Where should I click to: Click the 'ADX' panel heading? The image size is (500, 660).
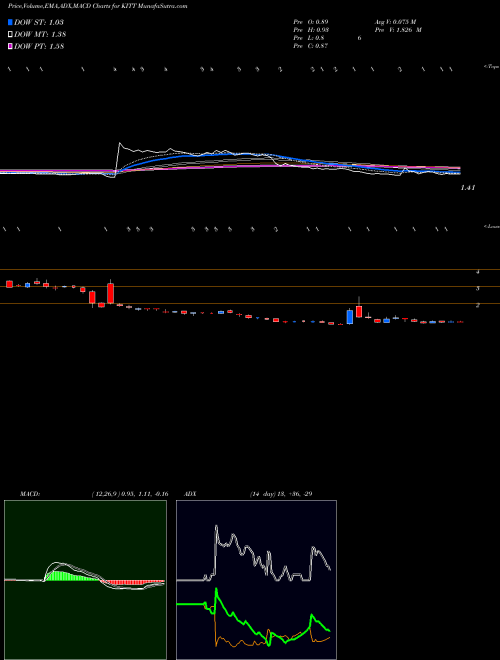coord(191,494)
